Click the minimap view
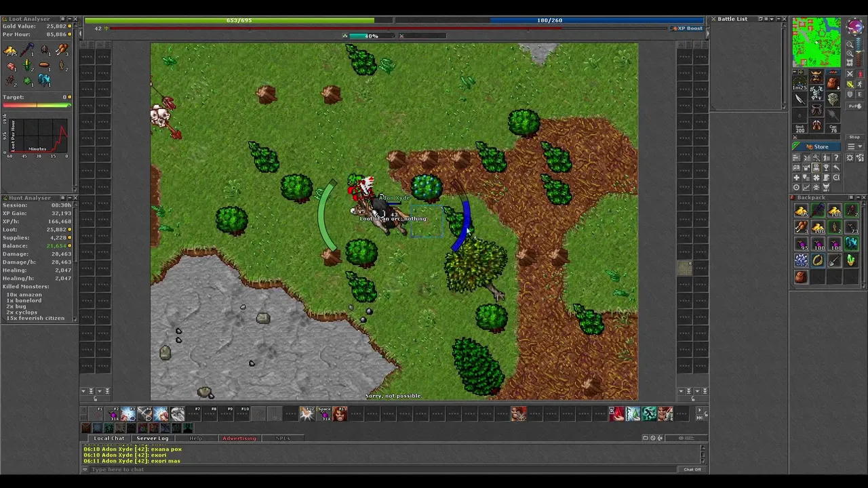This screenshot has width=868, height=488. pos(816,42)
